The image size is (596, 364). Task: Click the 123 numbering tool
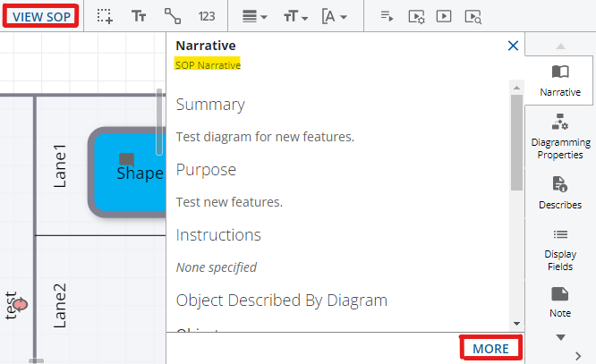click(x=207, y=16)
